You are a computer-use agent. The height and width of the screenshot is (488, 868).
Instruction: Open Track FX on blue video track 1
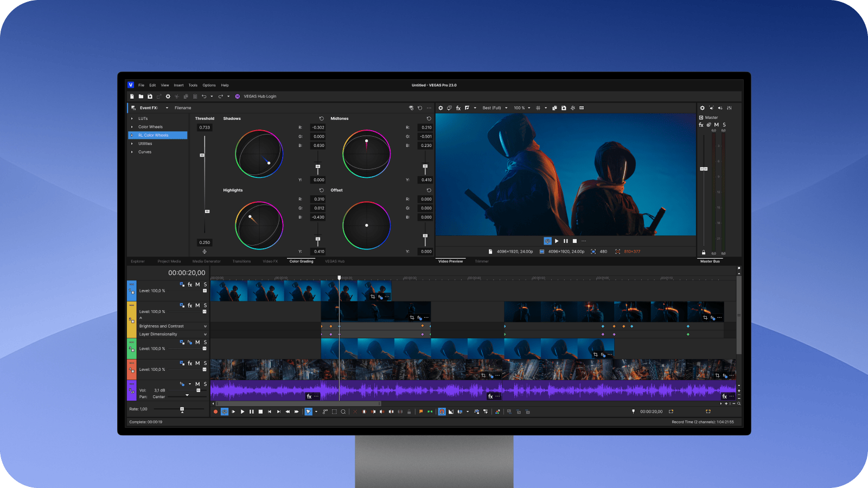pos(190,285)
